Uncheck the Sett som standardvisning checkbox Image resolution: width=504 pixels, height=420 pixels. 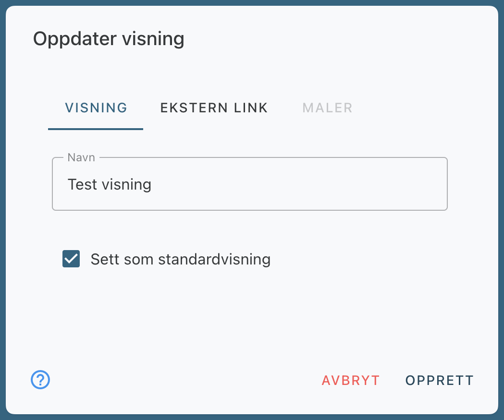point(71,259)
